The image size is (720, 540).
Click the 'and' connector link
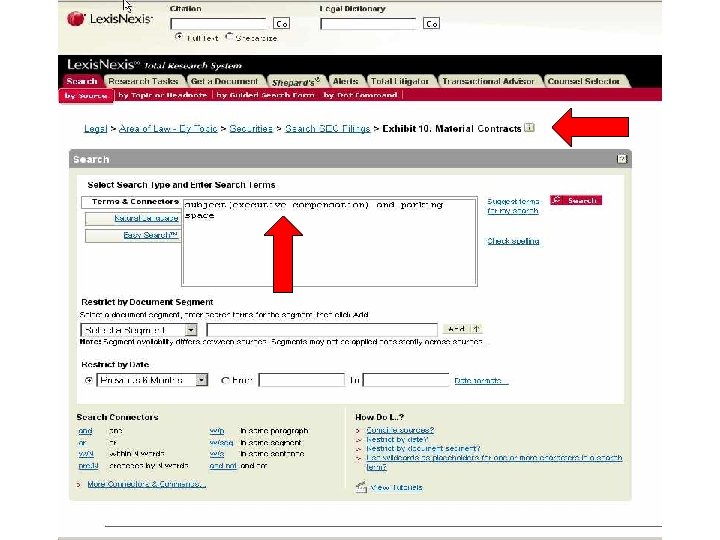click(85, 431)
